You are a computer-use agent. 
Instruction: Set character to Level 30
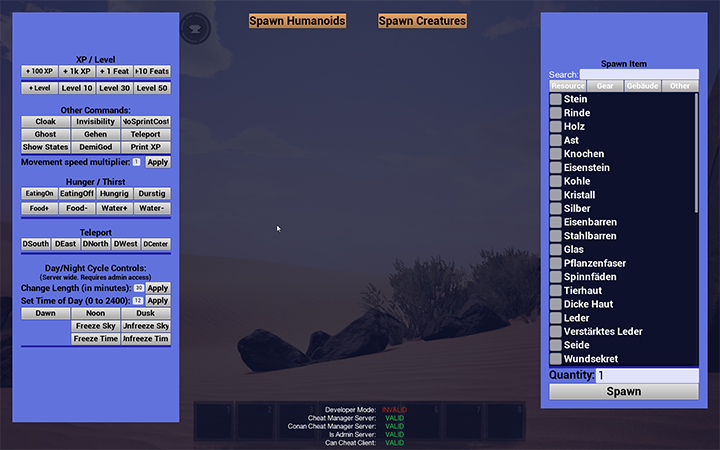[114, 88]
